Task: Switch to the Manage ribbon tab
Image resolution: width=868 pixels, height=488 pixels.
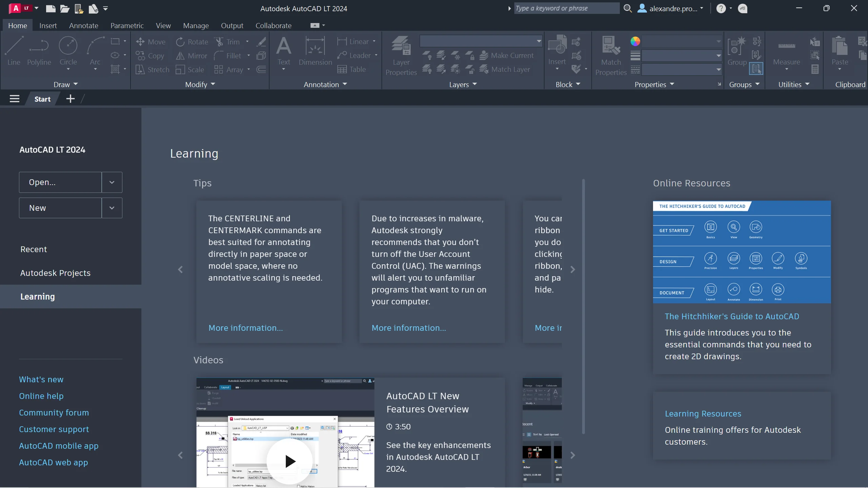Action: tap(196, 25)
